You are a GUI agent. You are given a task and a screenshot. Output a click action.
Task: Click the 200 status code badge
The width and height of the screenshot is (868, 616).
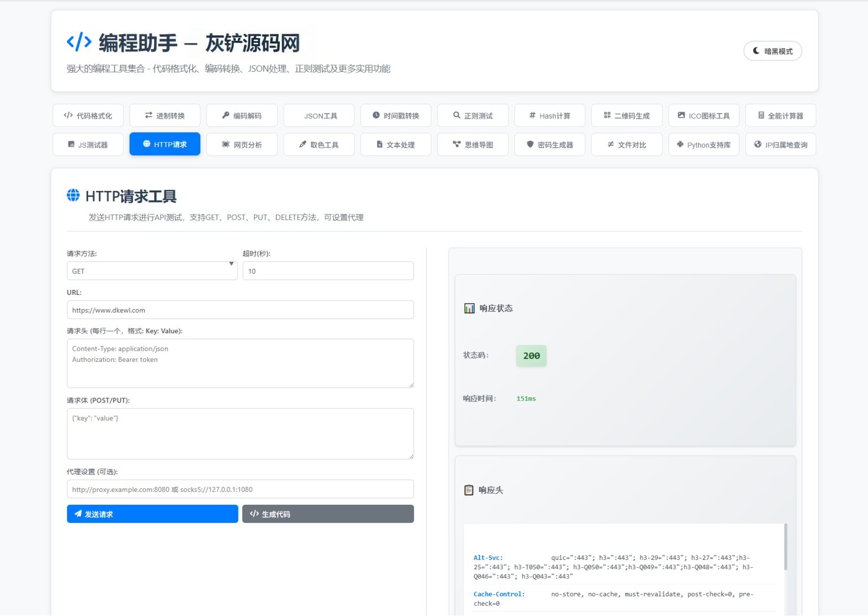[x=531, y=356]
